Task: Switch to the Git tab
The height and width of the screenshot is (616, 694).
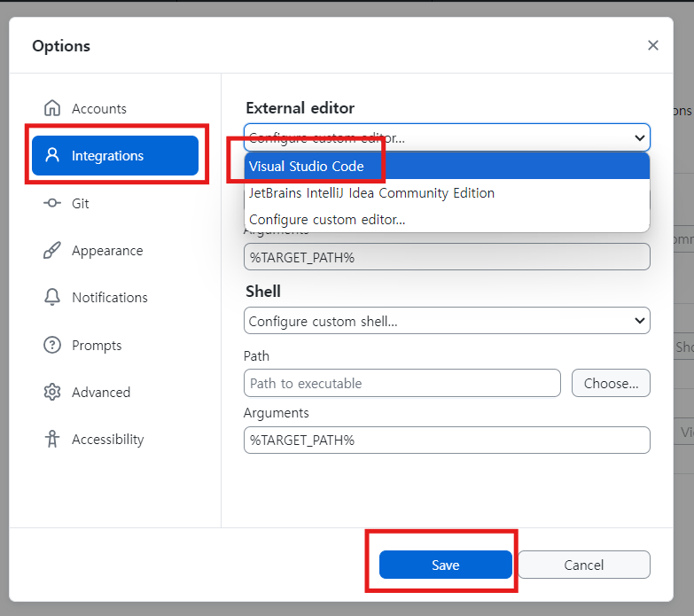Action: (115, 203)
